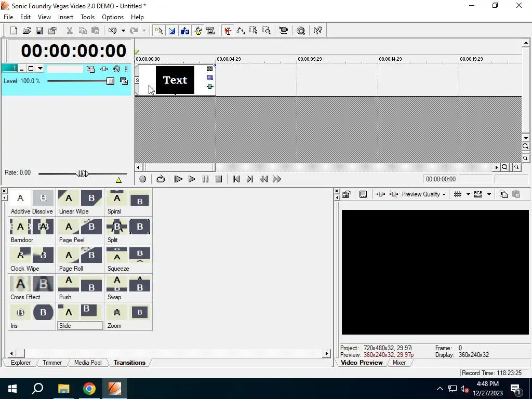Click the globe magnifier icon in the toolbar

click(301, 31)
